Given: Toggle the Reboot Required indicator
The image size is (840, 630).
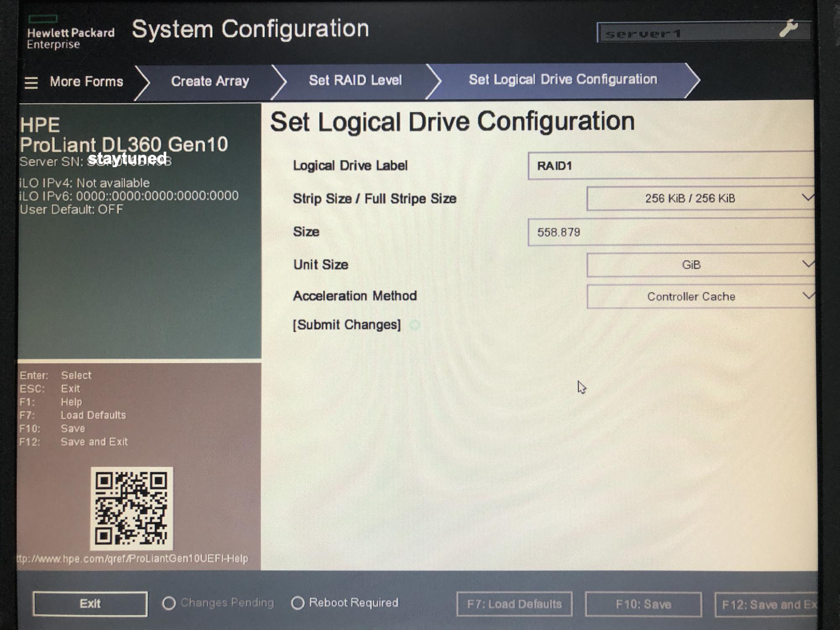Looking at the screenshot, I should point(297,603).
